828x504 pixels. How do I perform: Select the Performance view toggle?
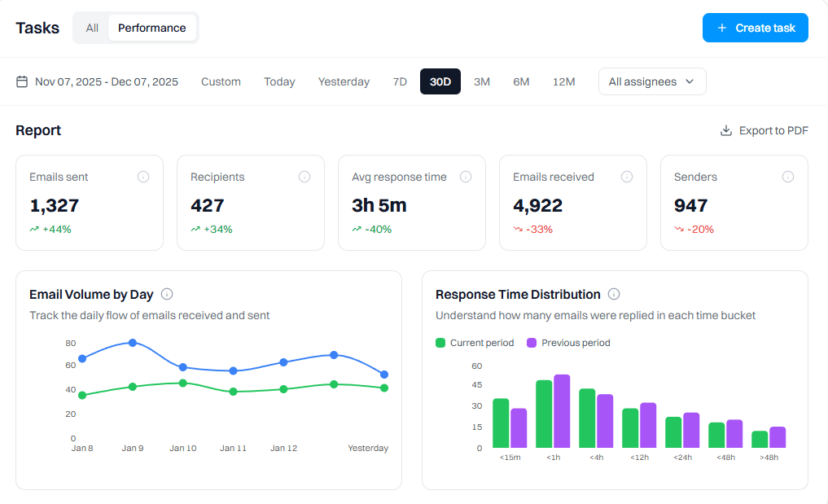152,28
